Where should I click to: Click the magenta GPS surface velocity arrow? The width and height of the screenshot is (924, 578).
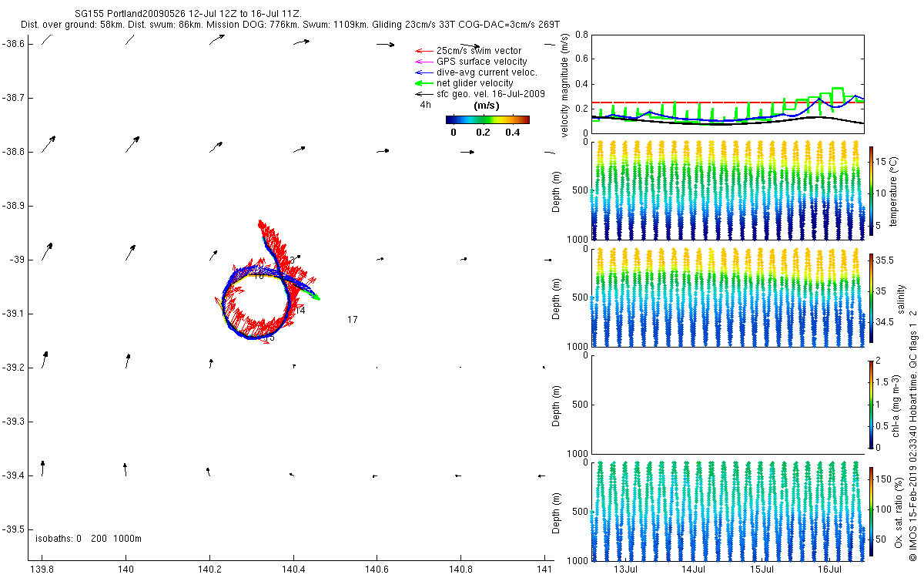tap(423, 62)
